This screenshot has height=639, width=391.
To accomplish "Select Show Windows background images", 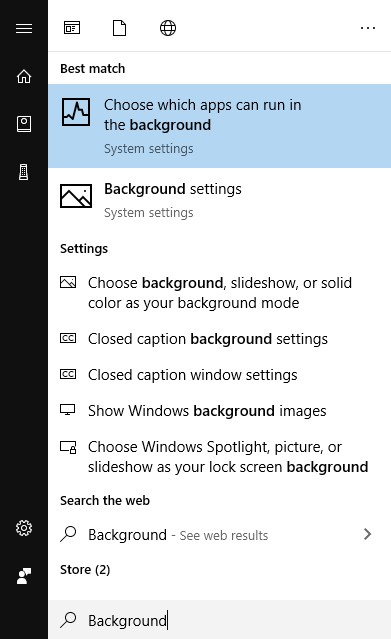I will pyautogui.click(x=219, y=410).
